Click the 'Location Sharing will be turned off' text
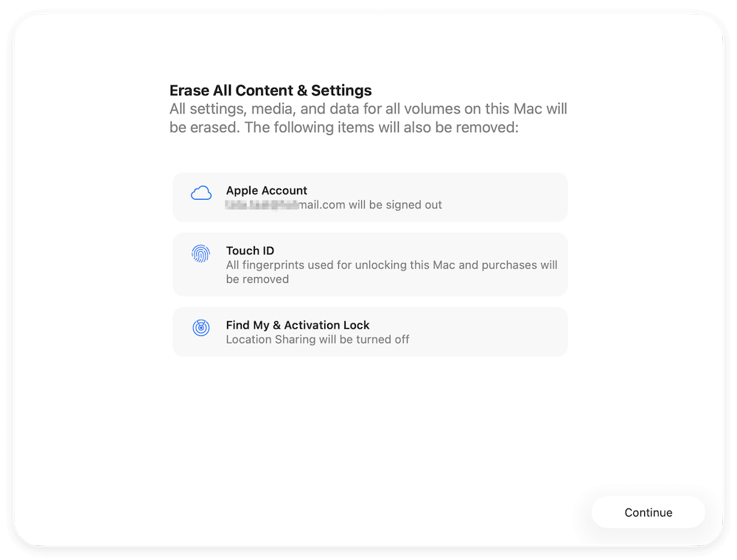This screenshot has width=737, height=560. click(x=318, y=339)
